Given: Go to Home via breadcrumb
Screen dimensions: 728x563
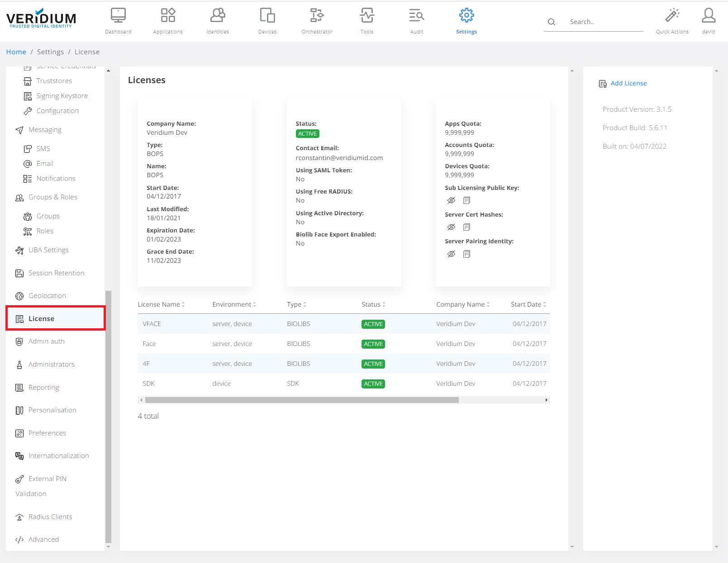Looking at the screenshot, I should coord(16,52).
